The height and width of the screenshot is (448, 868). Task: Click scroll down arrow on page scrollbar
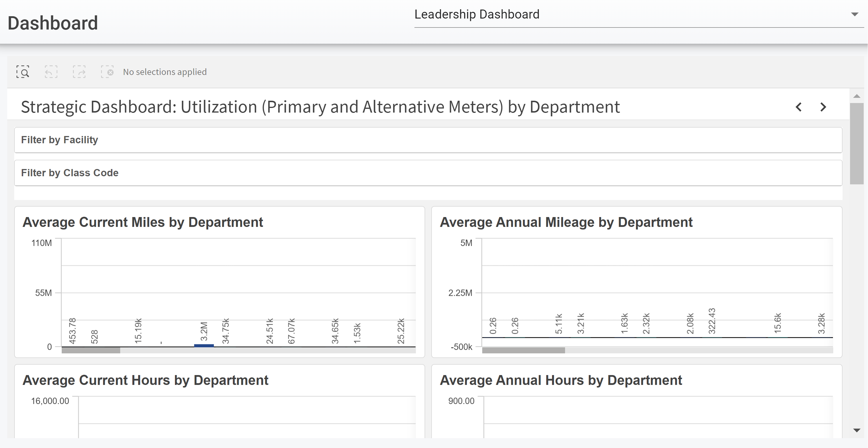click(x=856, y=430)
